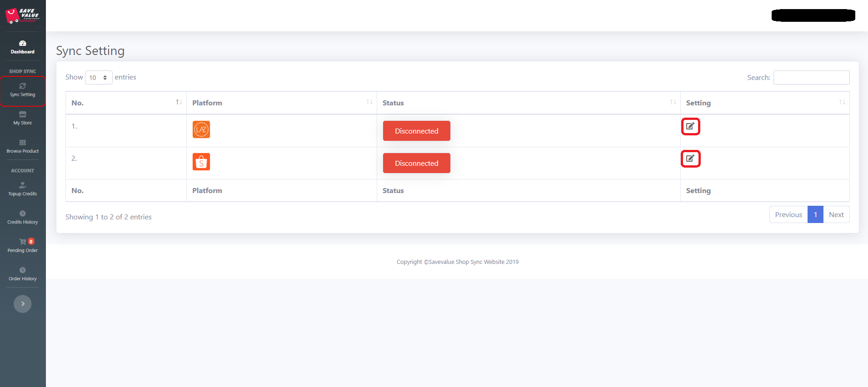Sort table by Status column
The image size is (868, 387).
pyautogui.click(x=528, y=103)
